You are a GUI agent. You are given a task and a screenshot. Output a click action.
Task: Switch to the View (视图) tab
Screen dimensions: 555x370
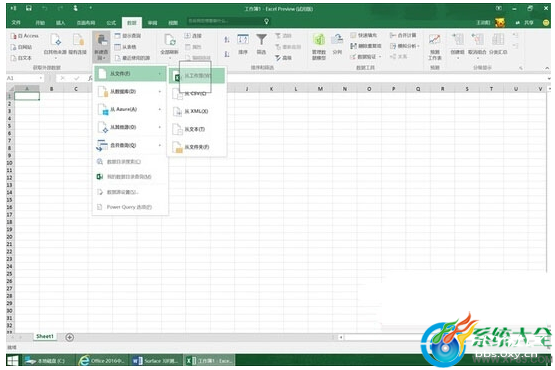tap(173, 23)
